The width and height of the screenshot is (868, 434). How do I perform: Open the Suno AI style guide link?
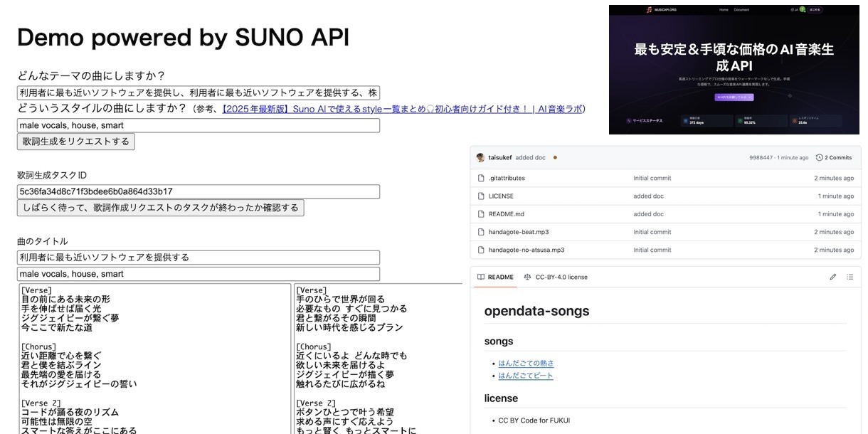(401, 109)
